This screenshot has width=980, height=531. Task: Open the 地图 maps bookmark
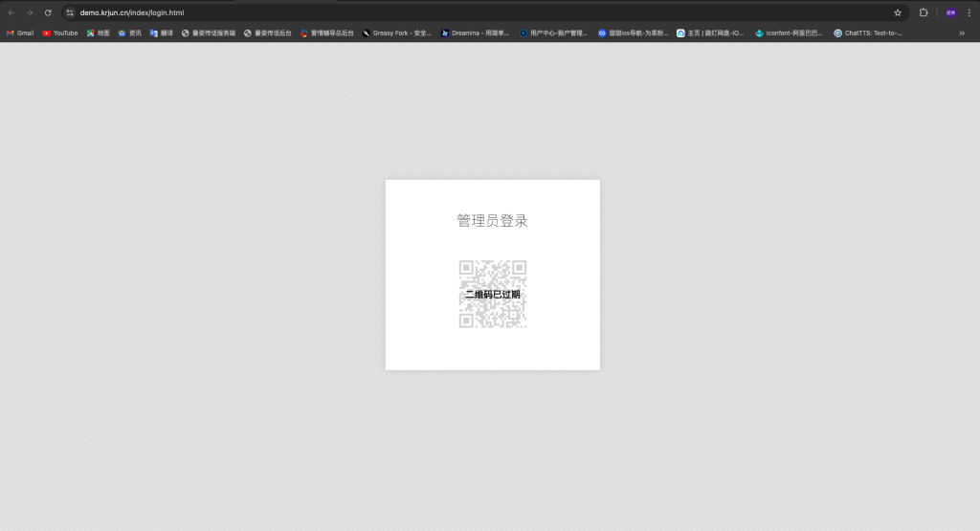99,33
